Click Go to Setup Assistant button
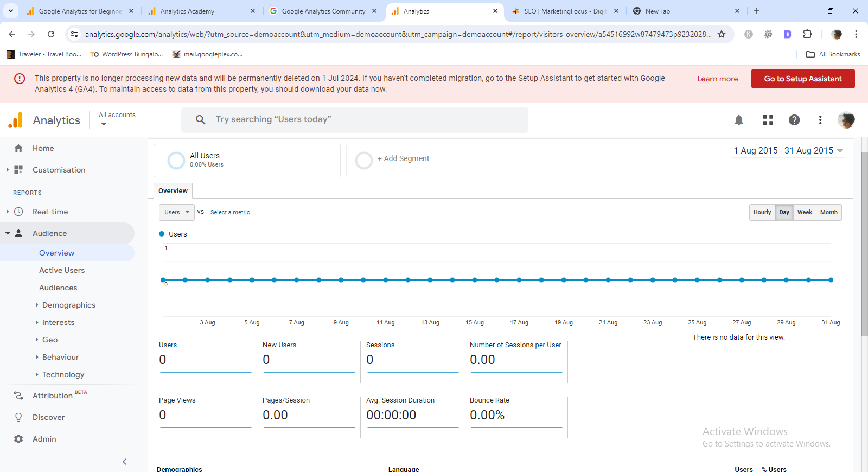Viewport: 868px width, 472px height. point(803,79)
